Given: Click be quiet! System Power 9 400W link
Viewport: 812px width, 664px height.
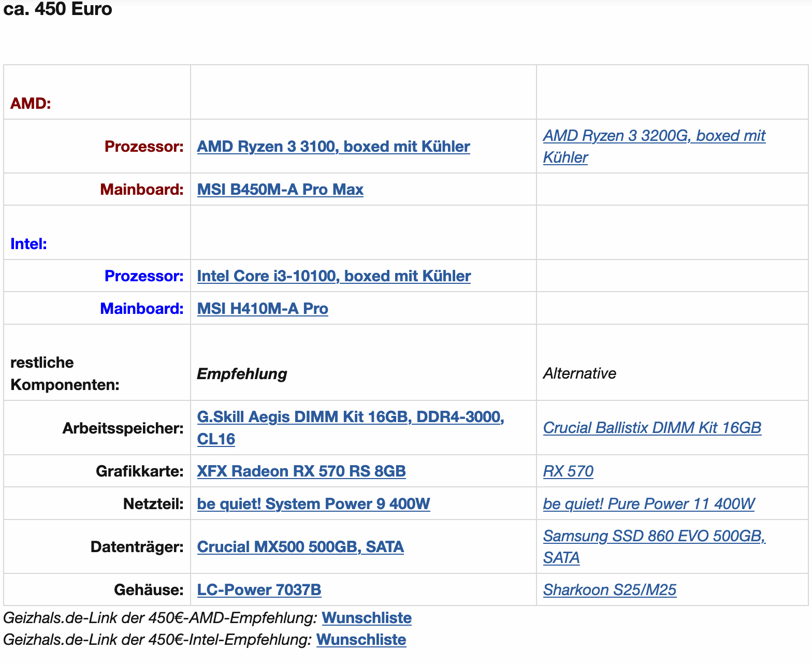Looking at the screenshot, I should [313, 504].
